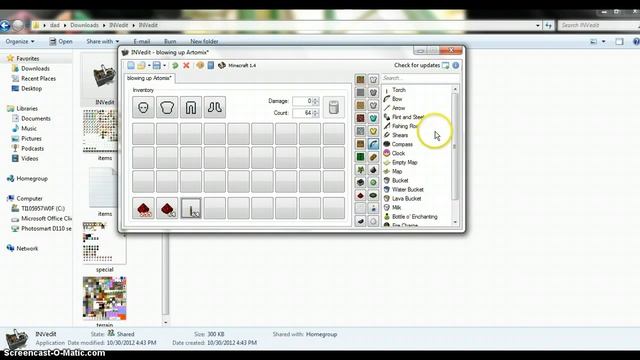
Task: Choose the bread food category icon
Action: tap(373, 157)
